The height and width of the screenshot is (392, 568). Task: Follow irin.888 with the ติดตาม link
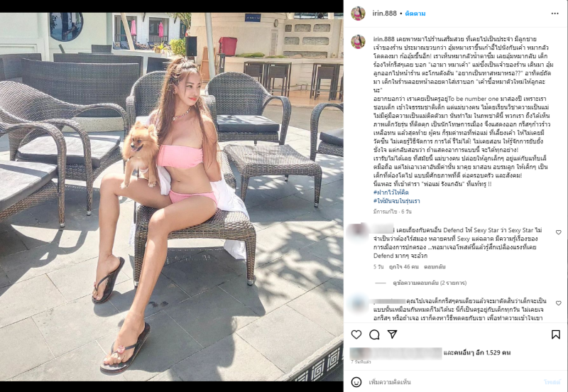tap(415, 13)
